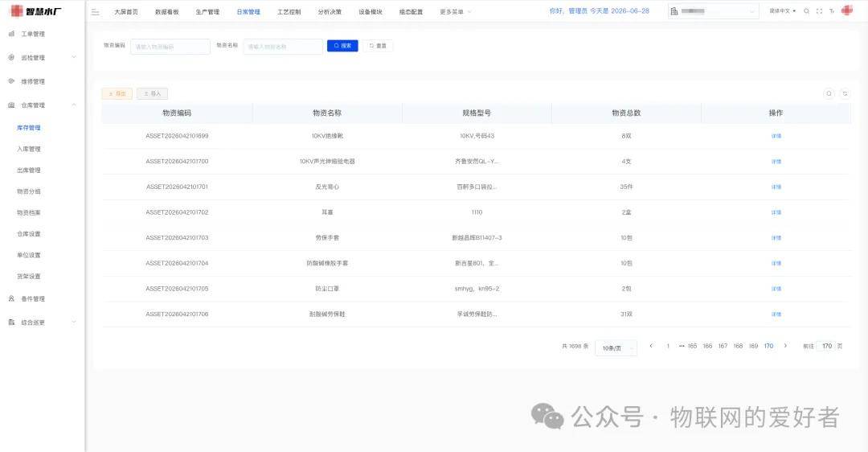Image resolution: width=868 pixels, height=452 pixels.
Task: Open 仓库设置 in the sidebar
Action: coord(28,234)
